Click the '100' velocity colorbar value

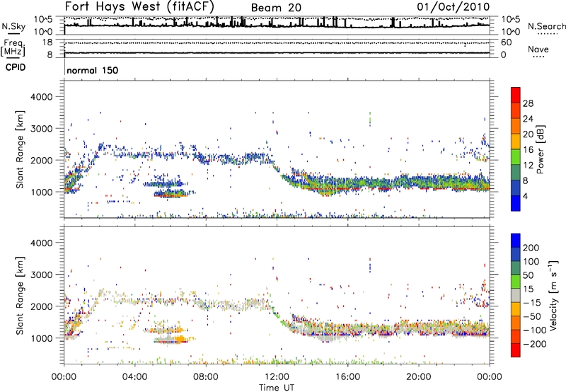tap(531, 261)
